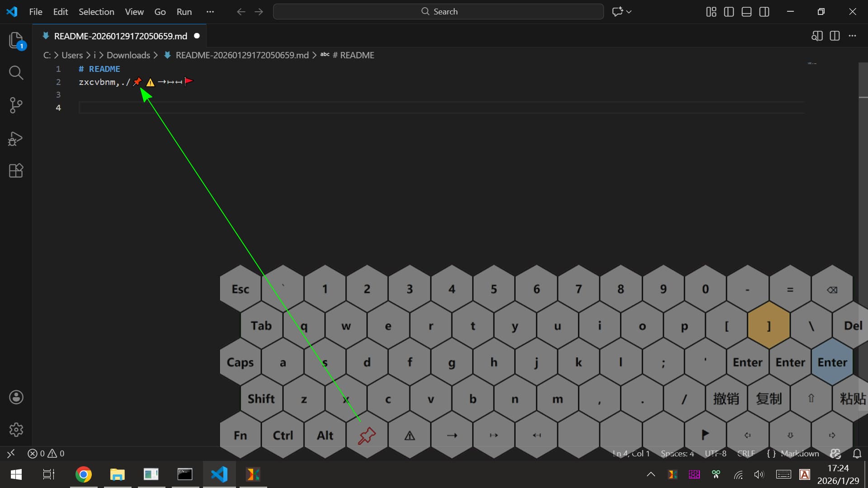Show hidden system tray icons chevron

[x=651, y=474]
